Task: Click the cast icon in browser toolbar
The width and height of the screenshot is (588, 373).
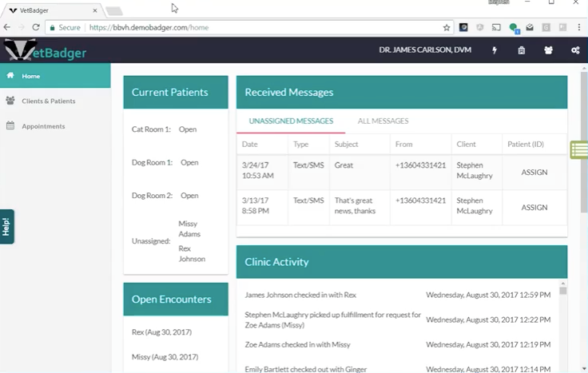Action: tap(496, 27)
